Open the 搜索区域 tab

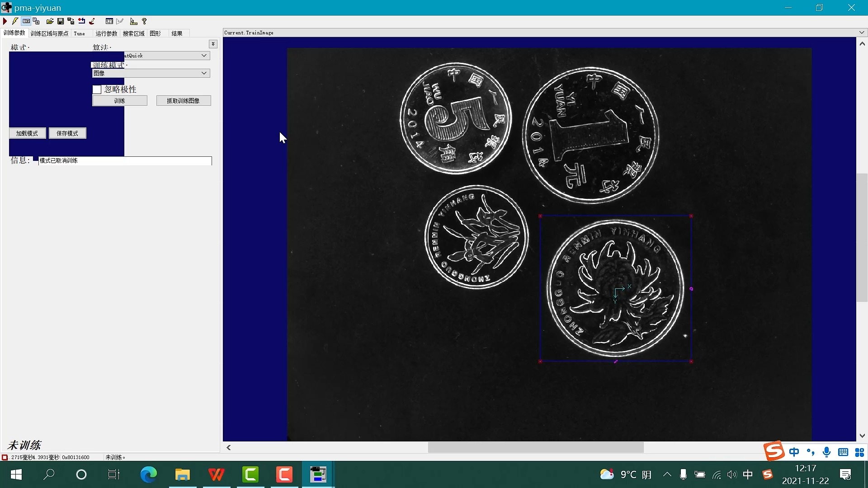(x=133, y=33)
